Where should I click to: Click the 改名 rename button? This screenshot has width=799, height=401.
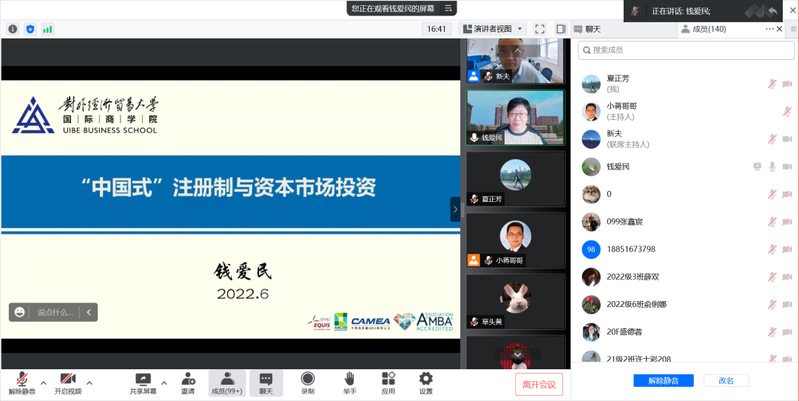(x=726, y=380)
